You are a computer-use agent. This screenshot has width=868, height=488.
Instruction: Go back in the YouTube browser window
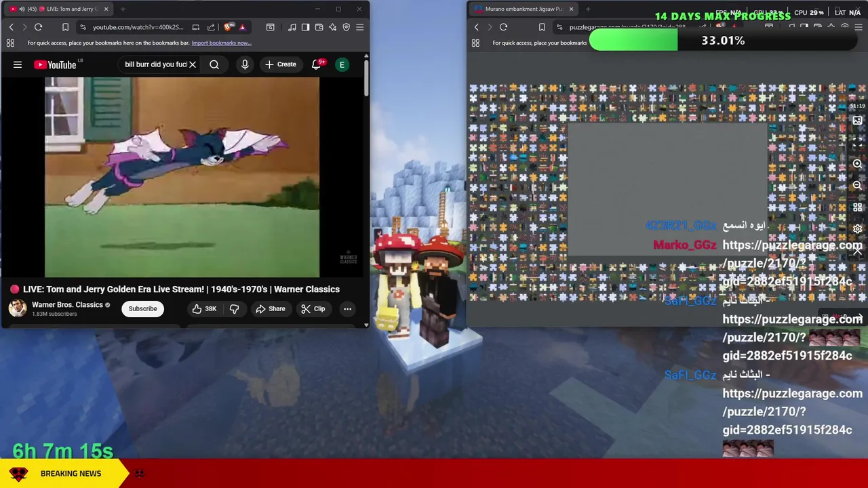(x=11, y=27)
